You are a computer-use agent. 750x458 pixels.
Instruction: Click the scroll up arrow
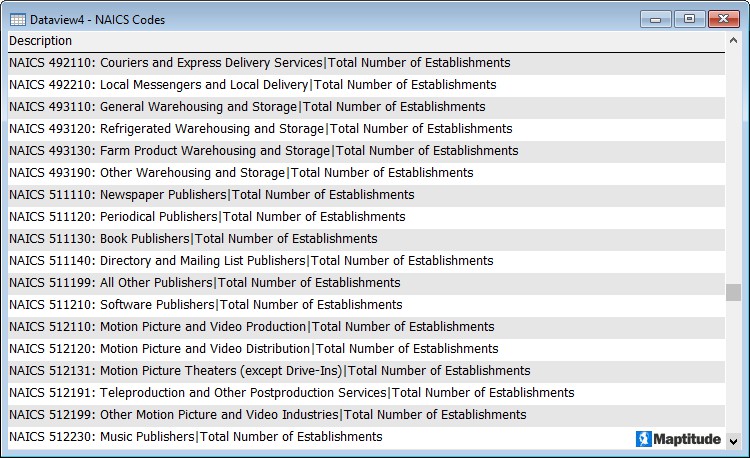tap(733, 41)
